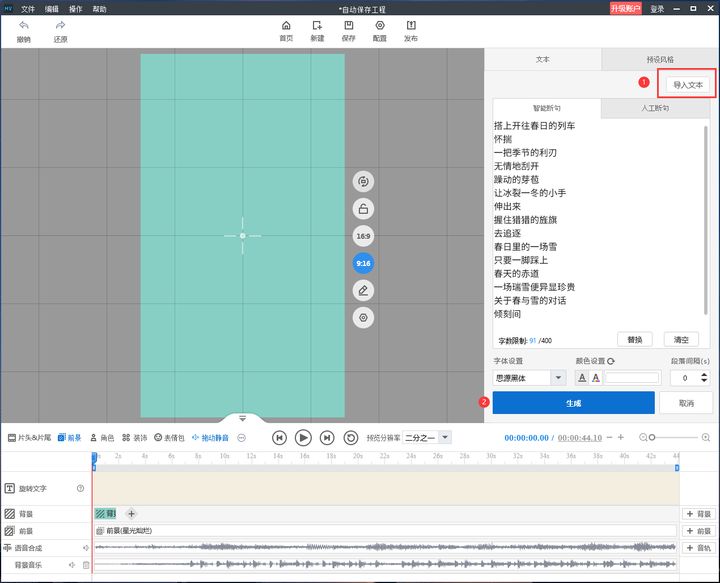
Task: Toggle the unlock padlock canvas icon
Action: click(363, 209)
